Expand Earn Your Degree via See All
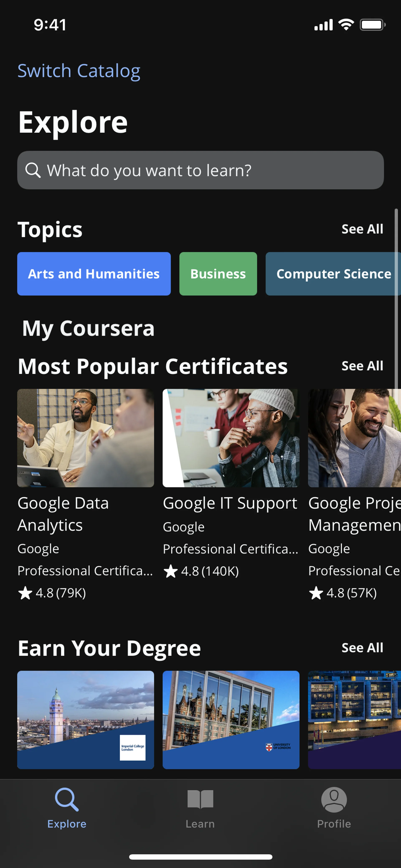Viewport: 401px width, 868px height. [x=362, y=648]
